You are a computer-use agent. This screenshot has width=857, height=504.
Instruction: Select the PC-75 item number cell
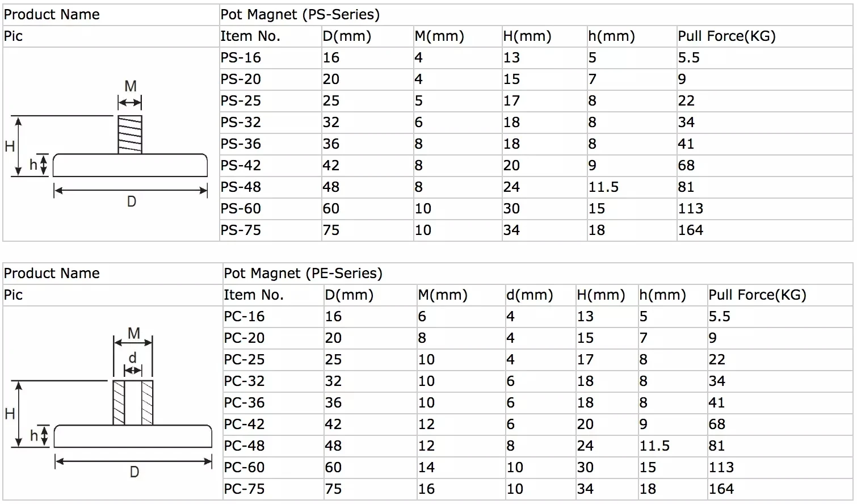click(x=244, y=489)
